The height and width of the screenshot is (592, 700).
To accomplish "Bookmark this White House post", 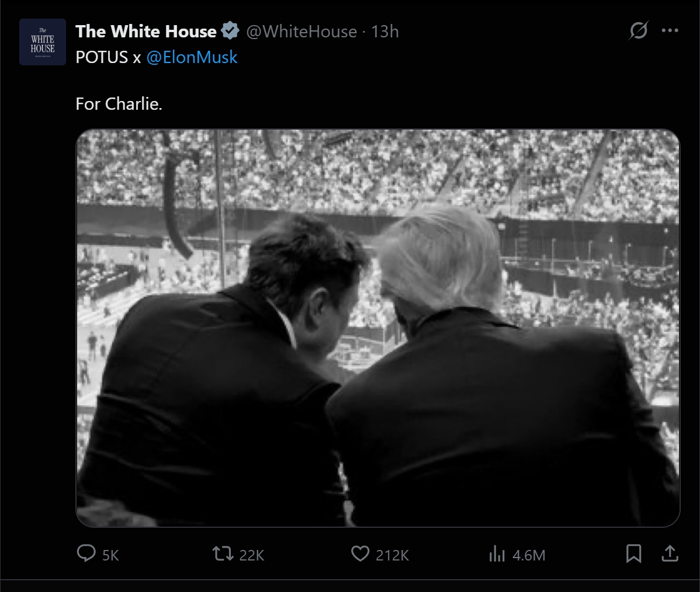I will [633, 553].
